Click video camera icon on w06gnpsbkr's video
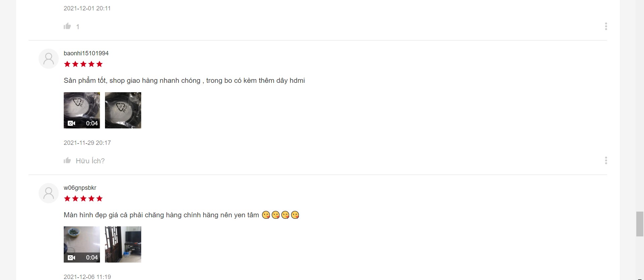This screenshot has width=644, height=280. 71,258
